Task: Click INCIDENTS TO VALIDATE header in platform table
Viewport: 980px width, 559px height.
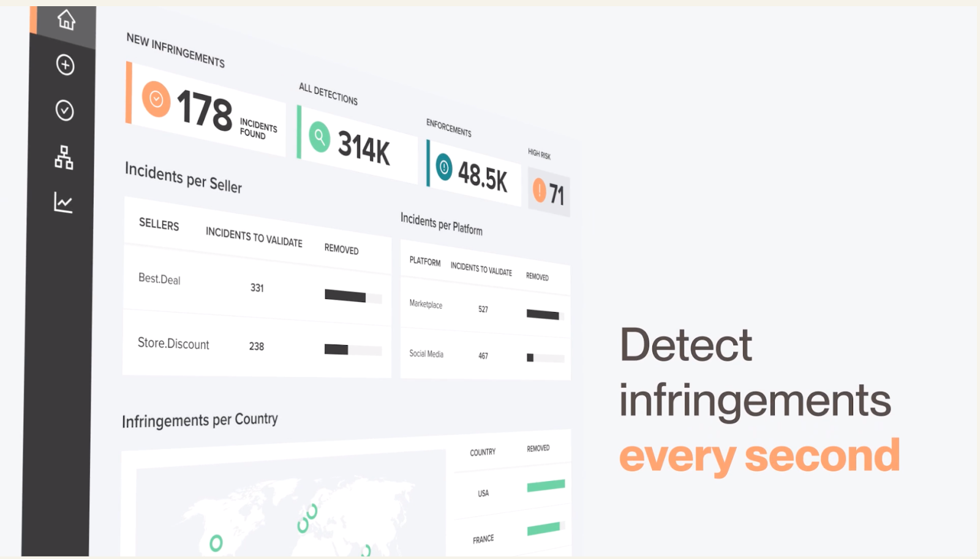Action: click(481, 268)
